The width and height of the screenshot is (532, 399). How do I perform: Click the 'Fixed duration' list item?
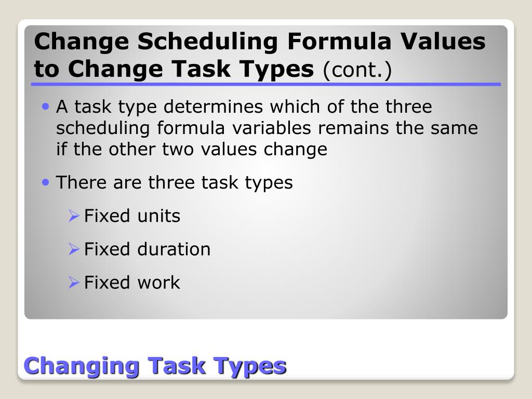[x=147, y=249]
